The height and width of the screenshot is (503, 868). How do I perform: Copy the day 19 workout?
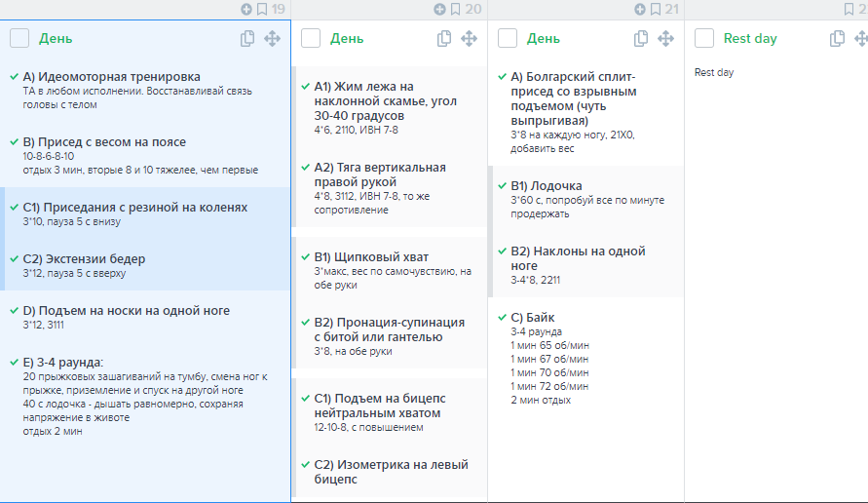(x=247, y=38)
